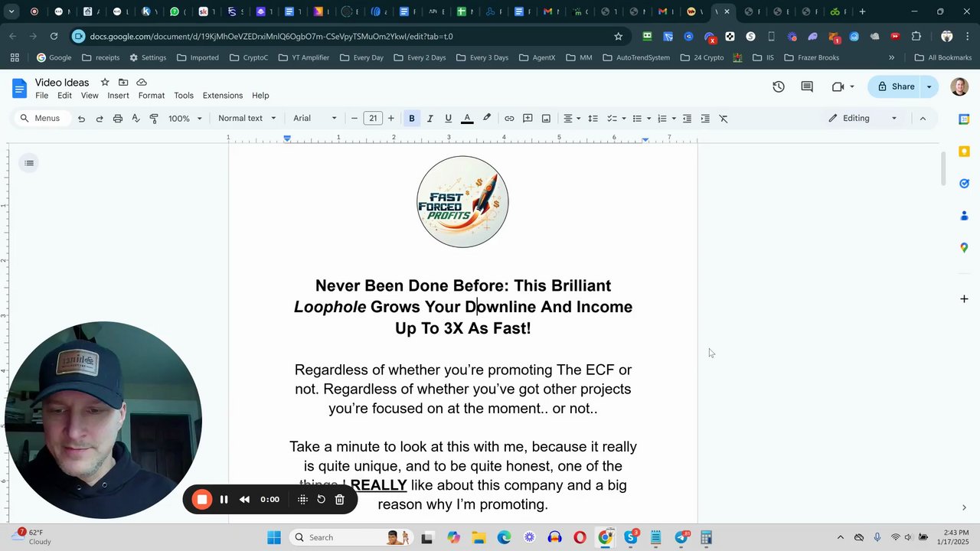Open the zoom level dropdown
980x551 pixels.
(x=185, y=119)
